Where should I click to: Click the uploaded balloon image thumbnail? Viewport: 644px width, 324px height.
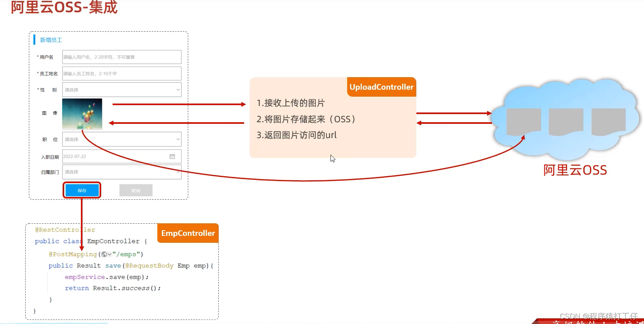(x=82, y=114)
